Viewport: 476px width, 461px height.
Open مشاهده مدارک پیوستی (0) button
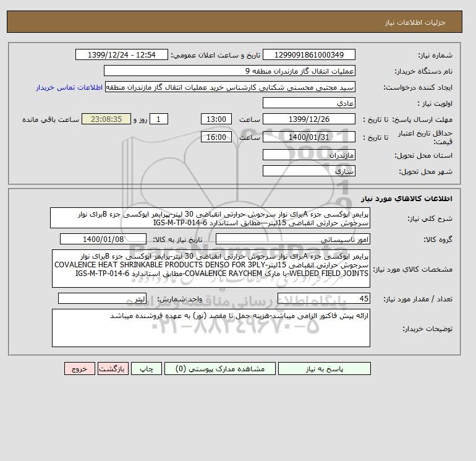pyautogui.click(x=220, y=369)
